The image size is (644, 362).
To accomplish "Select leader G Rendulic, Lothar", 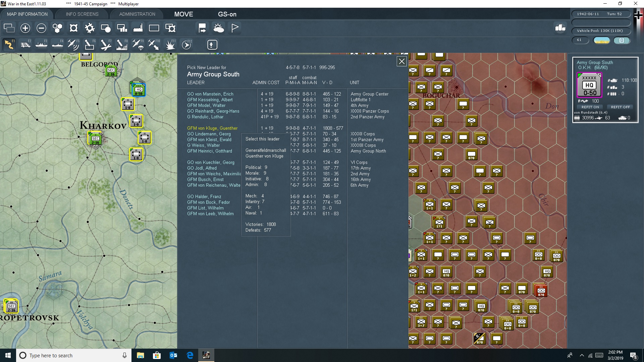I will (x=205, y=117).
